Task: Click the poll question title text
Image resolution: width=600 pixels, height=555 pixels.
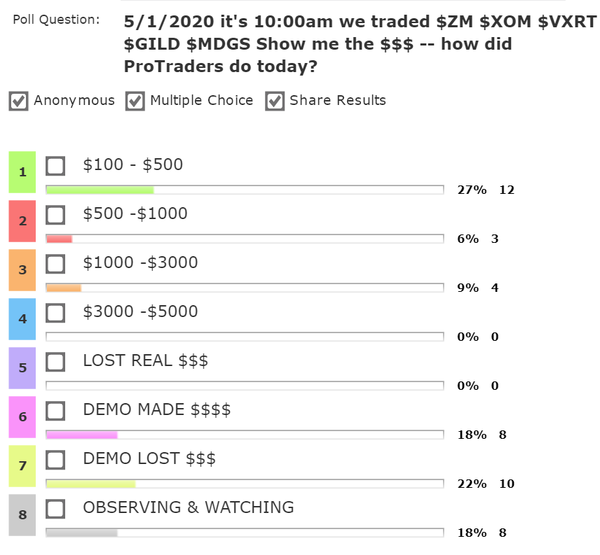Action: point(360,41)
